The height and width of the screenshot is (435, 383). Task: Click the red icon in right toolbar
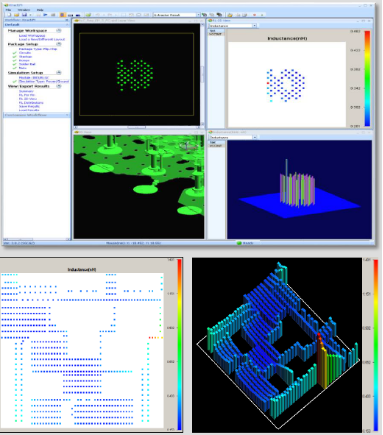(x=255, y=15)
